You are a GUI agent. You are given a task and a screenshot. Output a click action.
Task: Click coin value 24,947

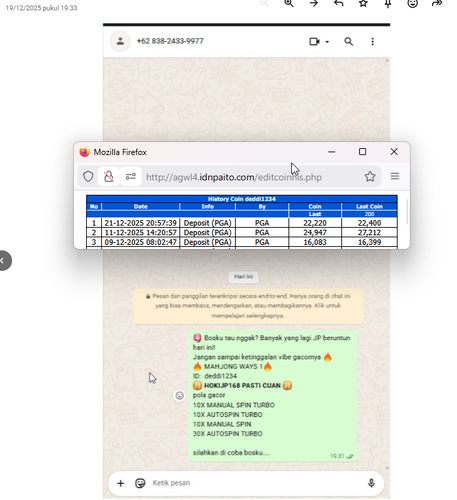(315, 233)
